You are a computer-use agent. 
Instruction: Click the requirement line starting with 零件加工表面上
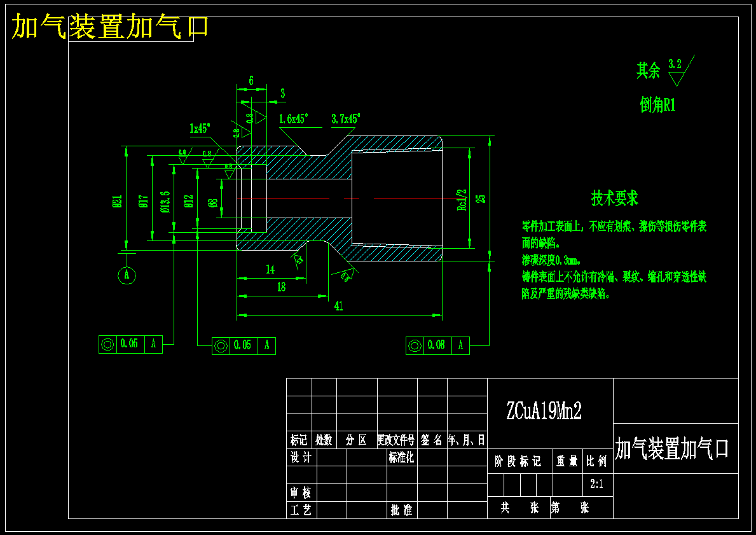click(614, 226)
